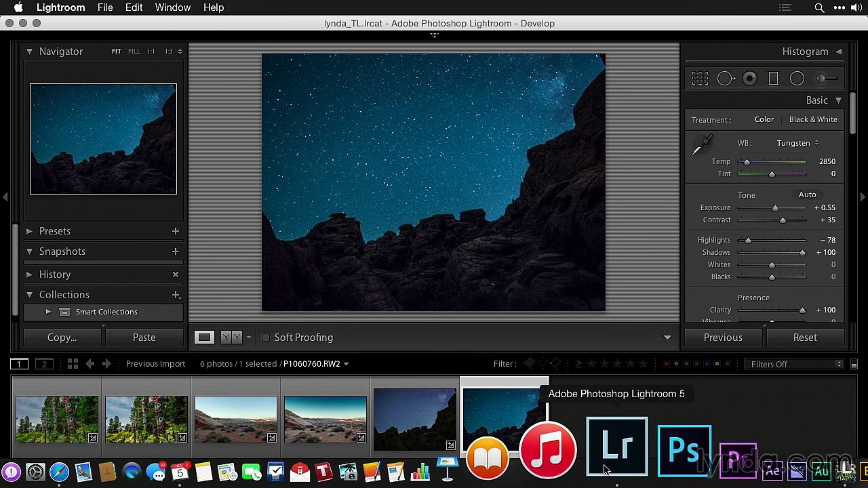Click the Copy... button
This screenshot has width=868, height=488.
coord(62,338)
